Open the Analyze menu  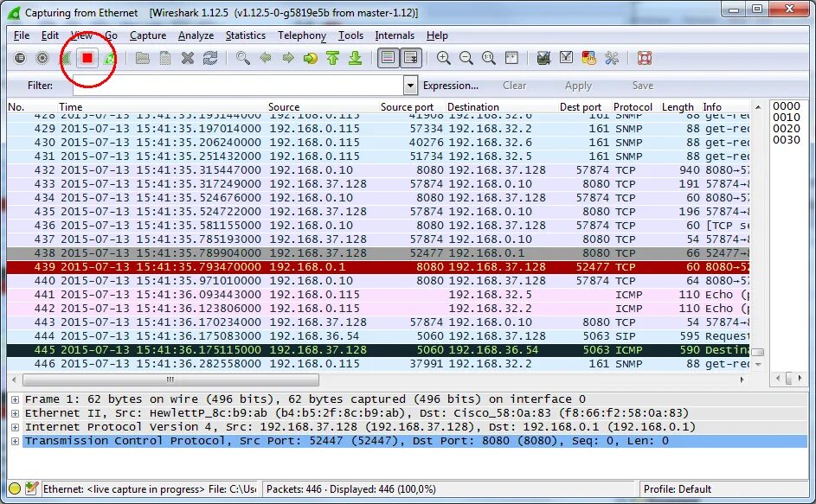pos(196,35)
